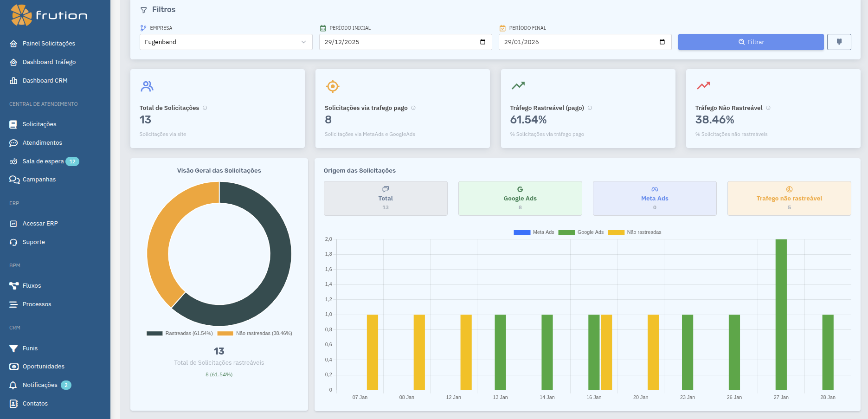
Task: Expand the Empresa dropdown showing Fugenband
Action: tap(226, 42)
